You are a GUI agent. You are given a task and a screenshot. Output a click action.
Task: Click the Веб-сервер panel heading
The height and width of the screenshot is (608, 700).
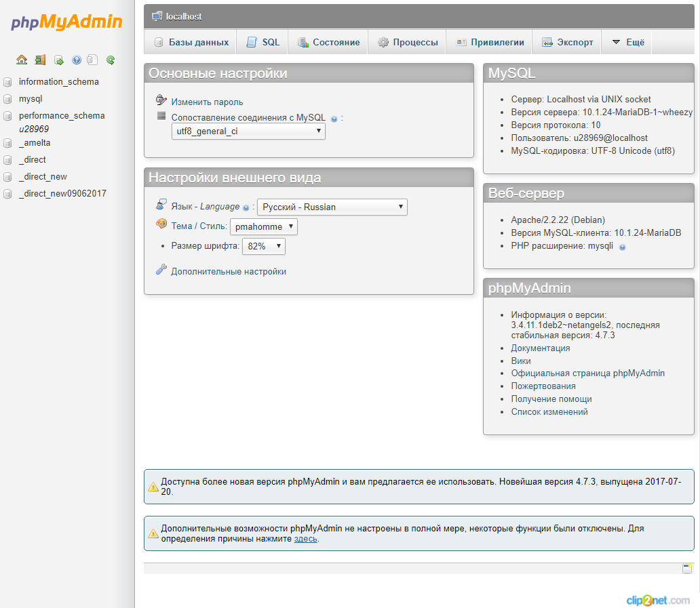[x=526, y=194]
